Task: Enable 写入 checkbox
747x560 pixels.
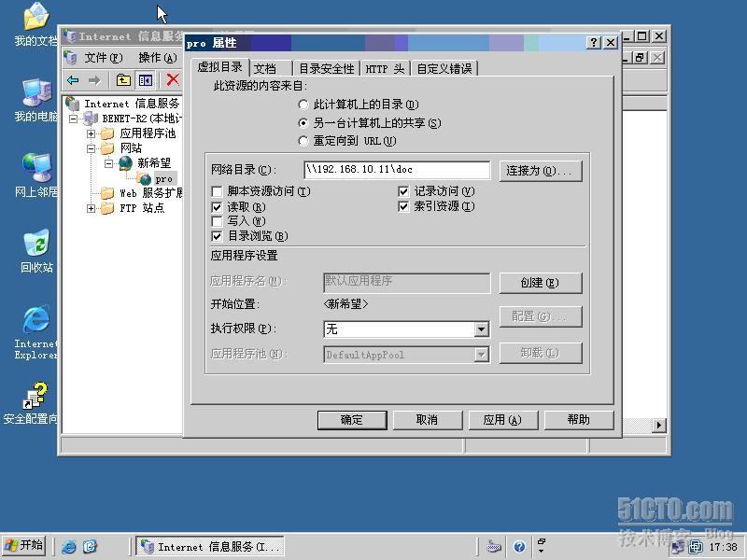Action: coord(217,221)
